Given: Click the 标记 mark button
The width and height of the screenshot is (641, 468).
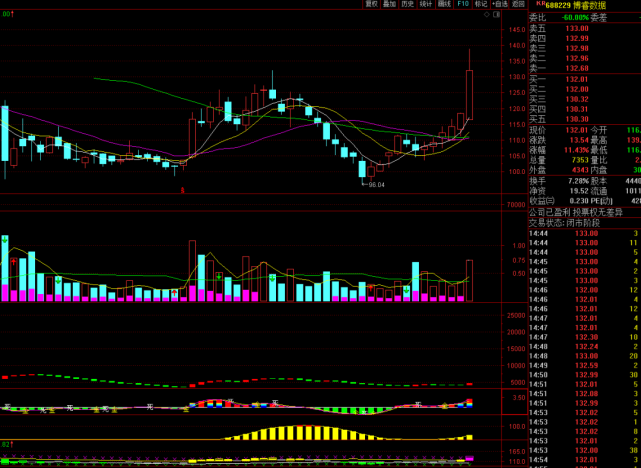Looking at the screenshot, I should point(481,4).
